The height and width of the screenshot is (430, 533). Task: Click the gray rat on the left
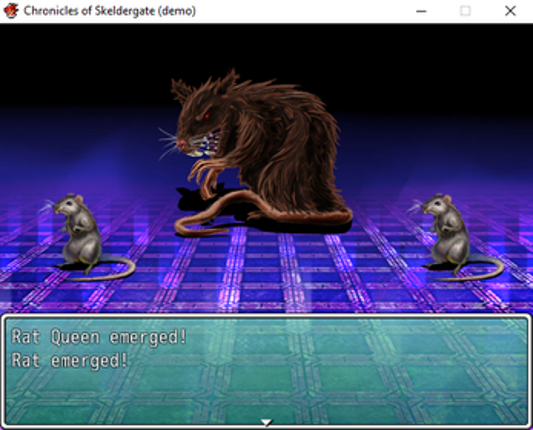tap(88, 237)
